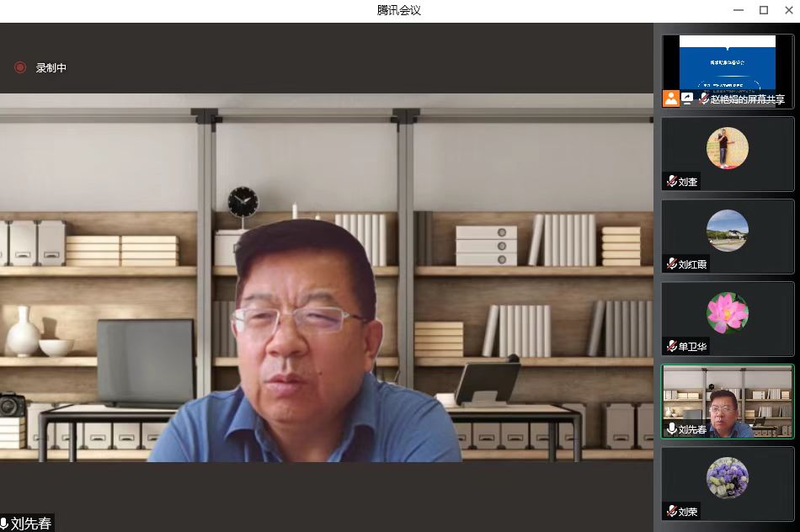Click the 刘先春 name label on main video
The width and height of the screenshot is (800, 532).
pos(31,524)
